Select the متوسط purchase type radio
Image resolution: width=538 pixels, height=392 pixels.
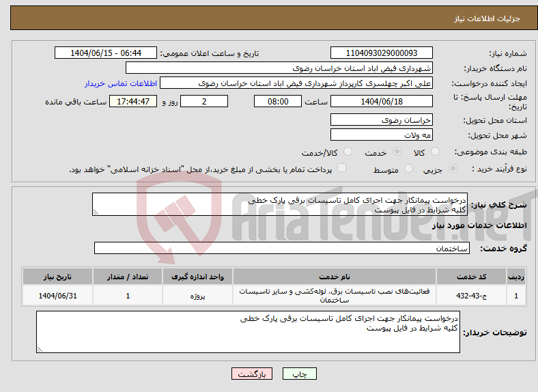coord(408,168)
